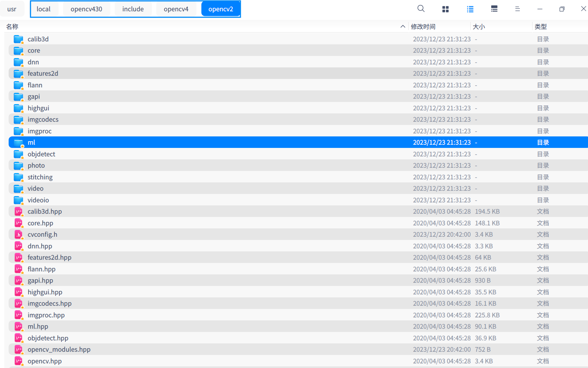The width and height of the screenshot is (588, 368).
Task: Switch to list view mode
Action: pyautogui.click(x=470, y=9)
